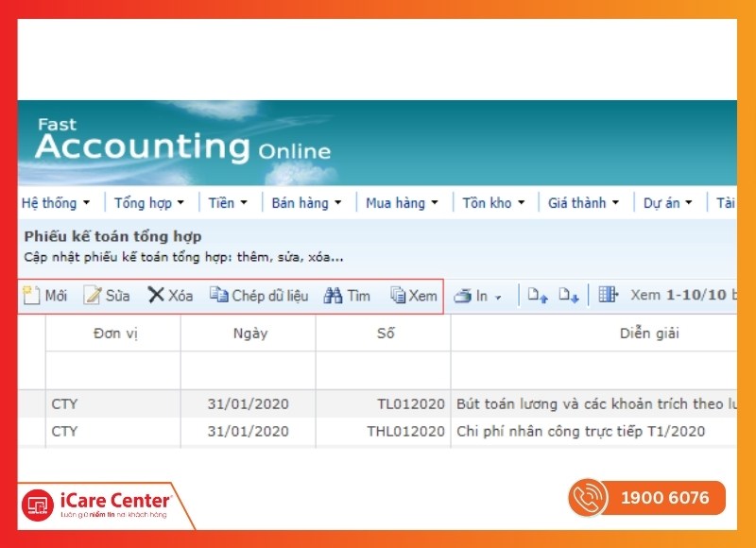
Task: Click the page with down arrow icon
Action: tap(569, 295)
